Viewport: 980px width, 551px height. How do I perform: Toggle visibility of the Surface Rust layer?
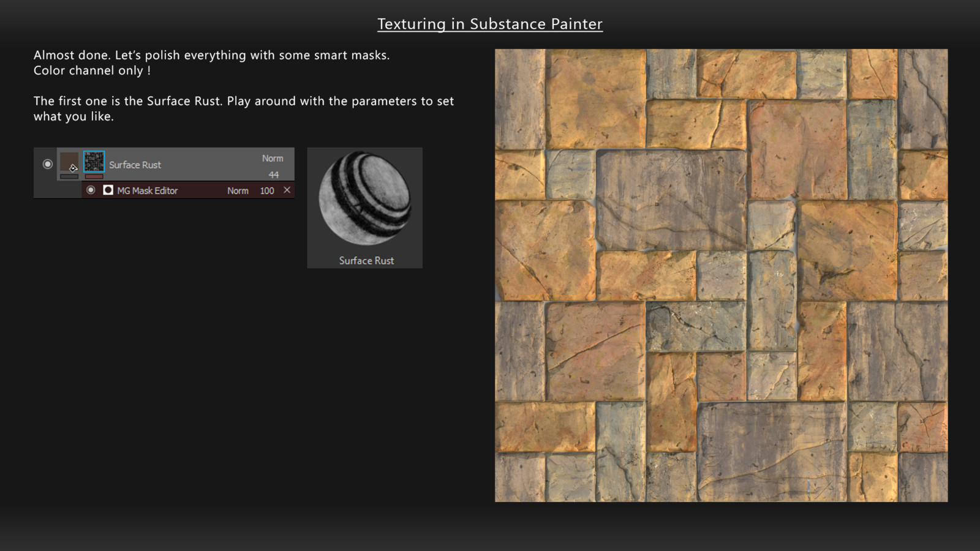point(47,164)
